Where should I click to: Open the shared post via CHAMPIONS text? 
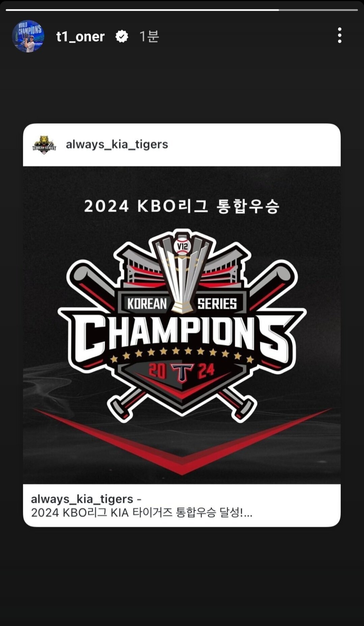point(182,334)
